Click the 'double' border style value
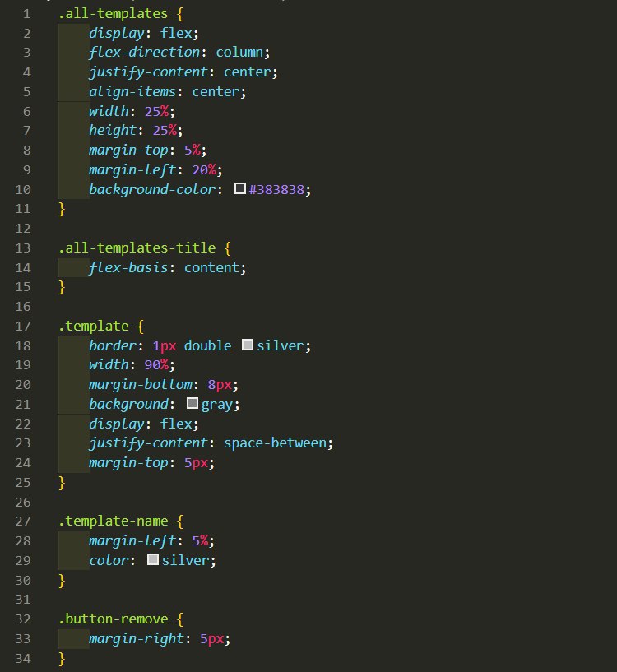The height and width of the screenshot is (672, 617). (208, 345)
